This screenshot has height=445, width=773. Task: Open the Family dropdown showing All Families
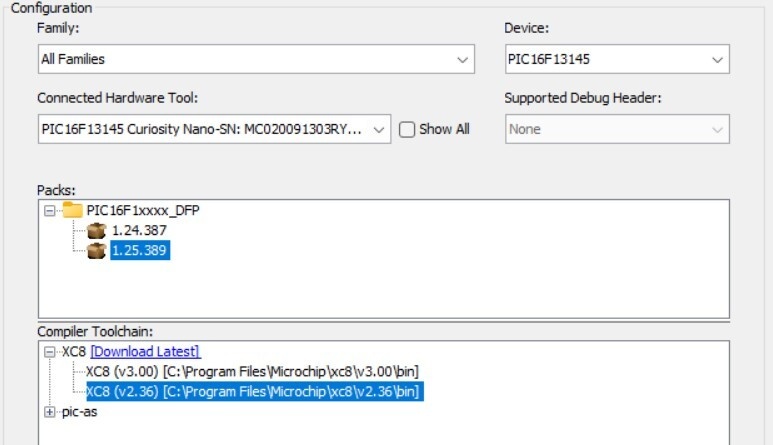coord(256,59)
